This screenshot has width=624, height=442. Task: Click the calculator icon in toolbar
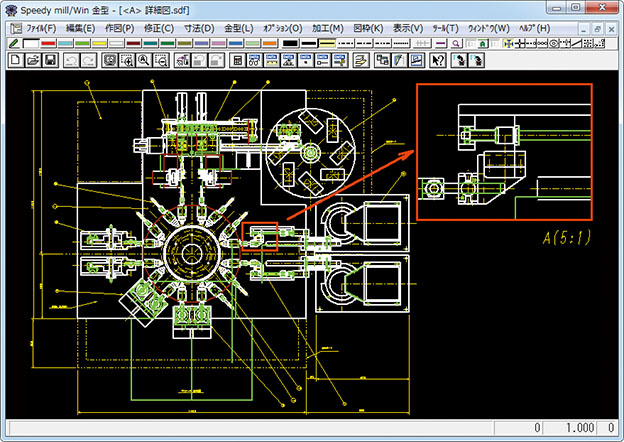tap(238, 61)
